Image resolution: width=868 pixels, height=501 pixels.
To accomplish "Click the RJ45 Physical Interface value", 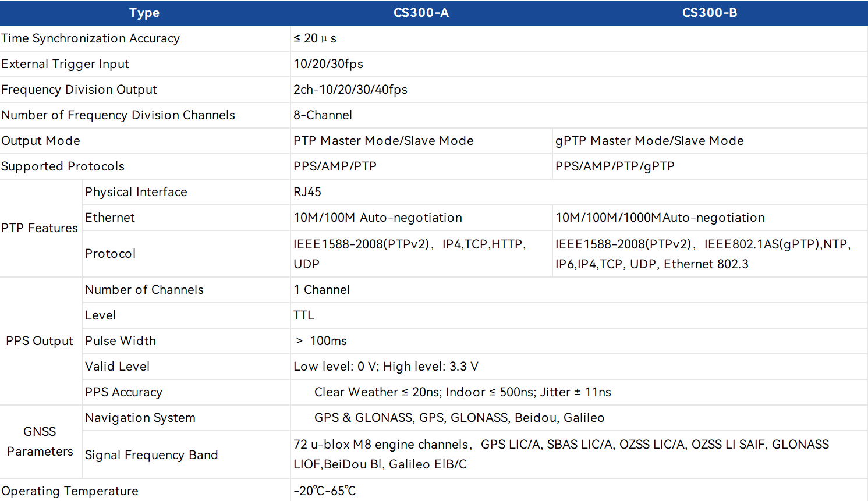I will point(306,192).
